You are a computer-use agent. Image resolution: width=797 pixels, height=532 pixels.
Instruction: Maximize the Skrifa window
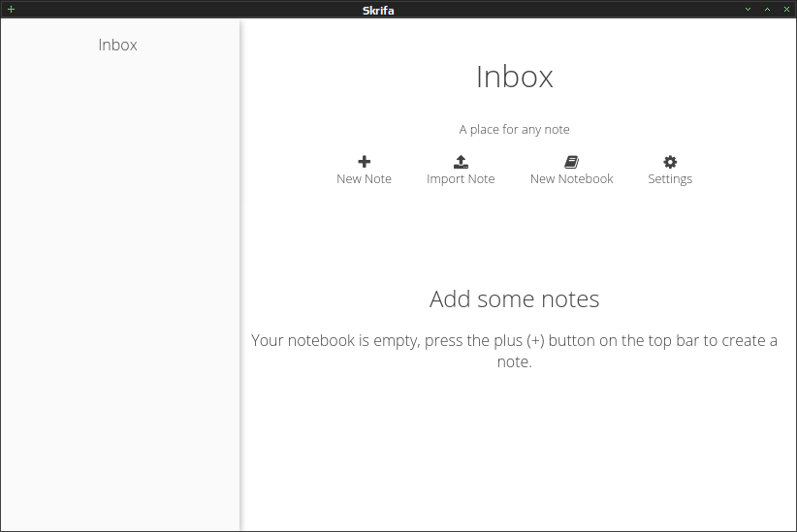(x=768, y=9)
